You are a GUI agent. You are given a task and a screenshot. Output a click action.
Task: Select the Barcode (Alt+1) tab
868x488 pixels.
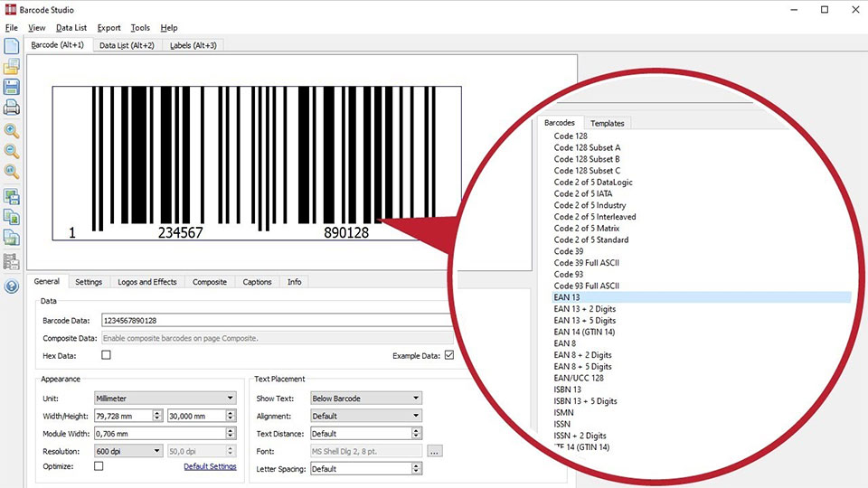point(58,45)
